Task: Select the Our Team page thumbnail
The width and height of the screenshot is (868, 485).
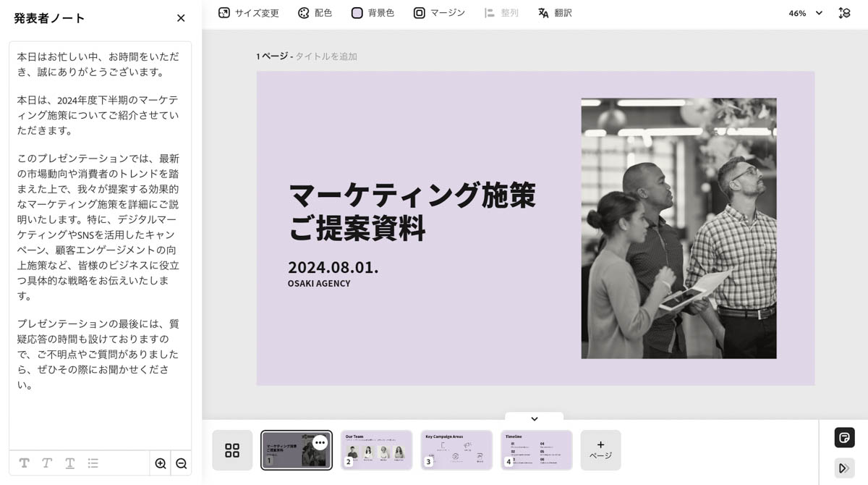Action: 376,450
